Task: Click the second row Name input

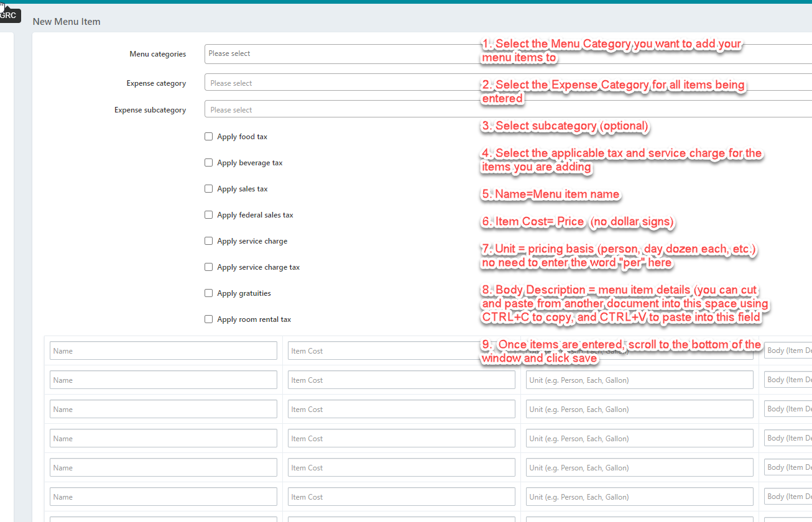Action: point(163,380)
